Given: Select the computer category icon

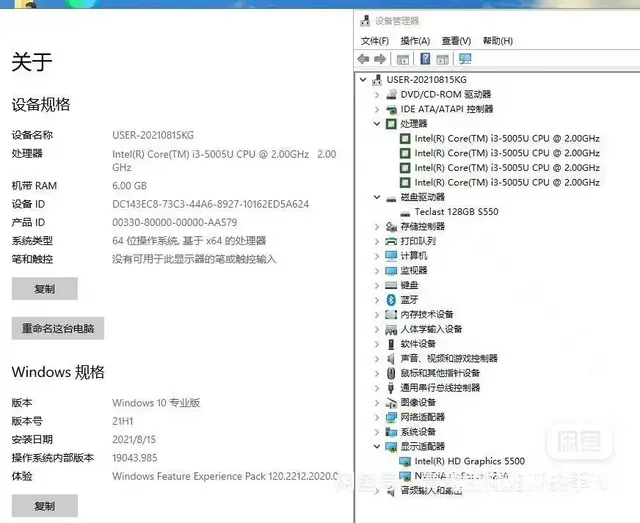Looking at the screenshot, I should coord(391,256).
